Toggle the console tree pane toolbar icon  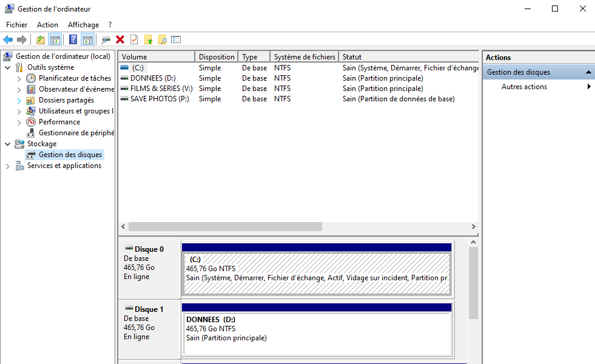(55, 39)
